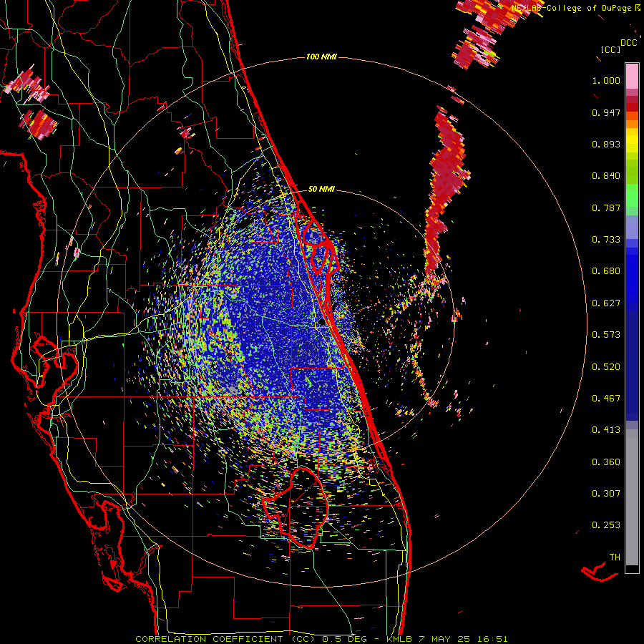The height and width of the screenshot is (644, 644).
Task: Click the 0.893 scale value
Action: (606, 144)
